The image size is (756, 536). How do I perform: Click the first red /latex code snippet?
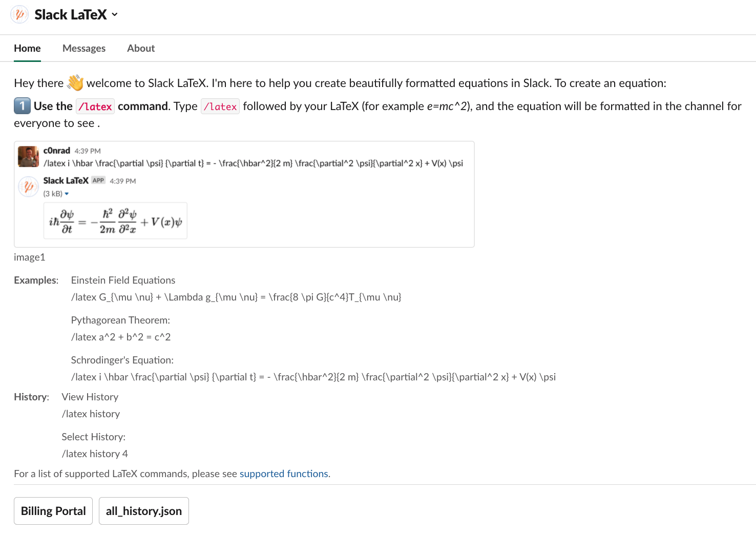click(x=95, y=106)
